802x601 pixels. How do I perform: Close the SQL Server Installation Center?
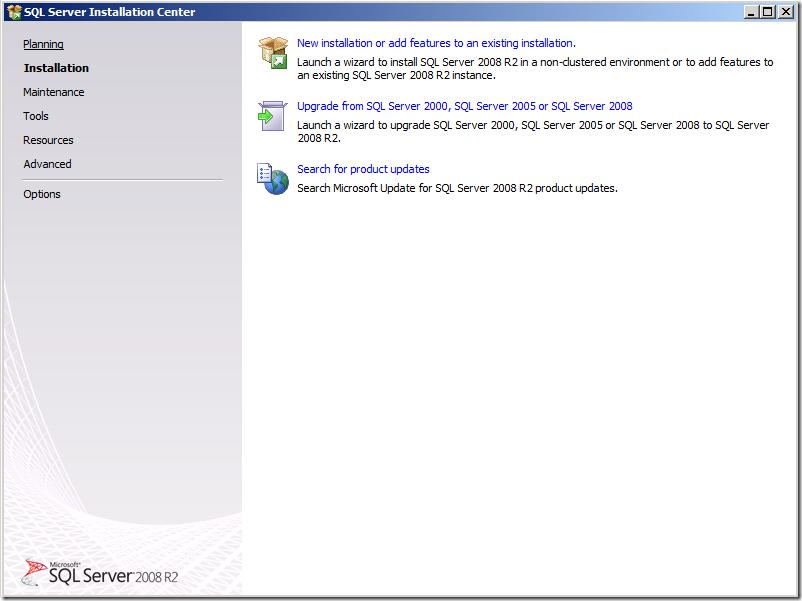(x=786, y=11)
